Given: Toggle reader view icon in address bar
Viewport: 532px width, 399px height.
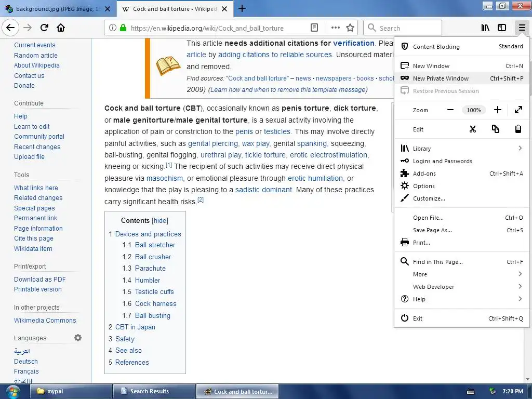Looking at the screenshot, I should pyautogui.click(x=314, y=28).
